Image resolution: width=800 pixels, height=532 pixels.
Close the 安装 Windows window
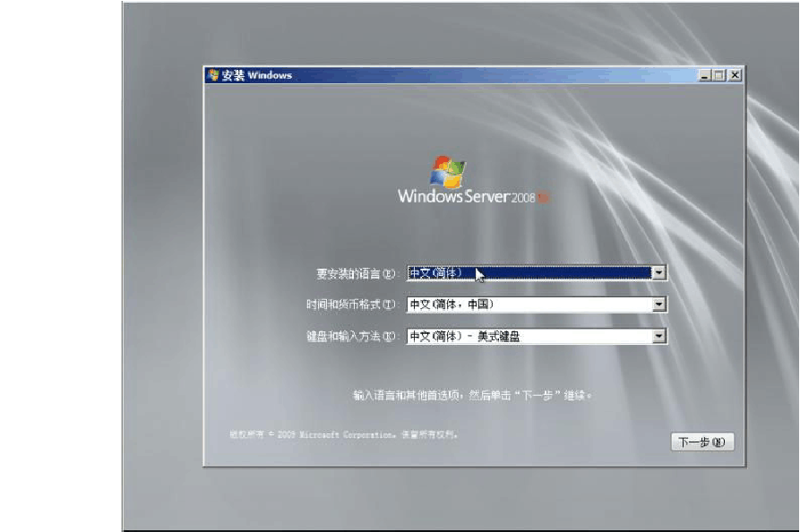(735, 75)
